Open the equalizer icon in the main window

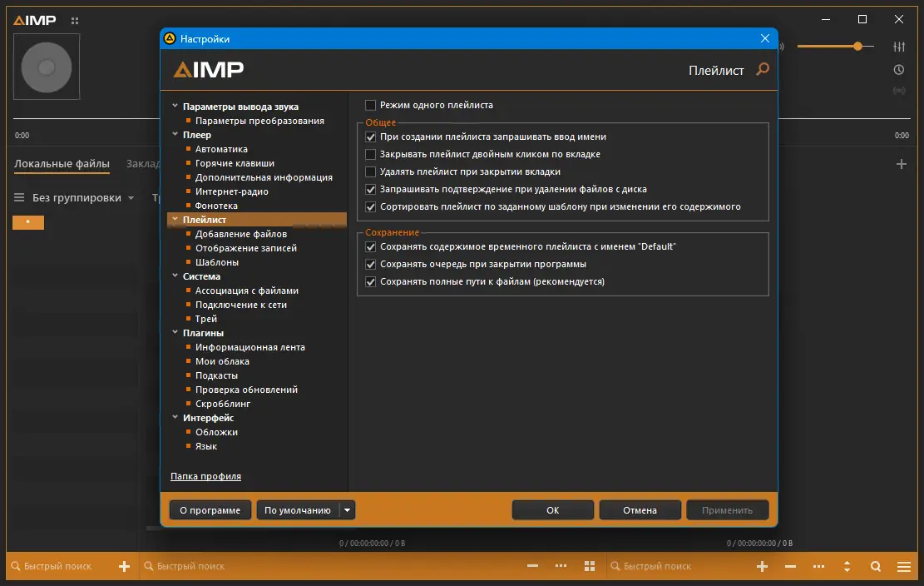point(899,47)
